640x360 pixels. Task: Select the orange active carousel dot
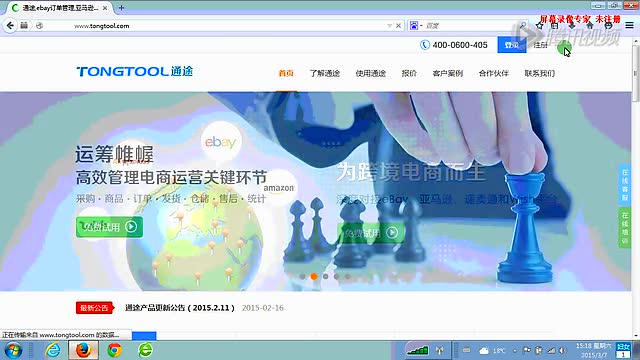(x=314, y=276)
